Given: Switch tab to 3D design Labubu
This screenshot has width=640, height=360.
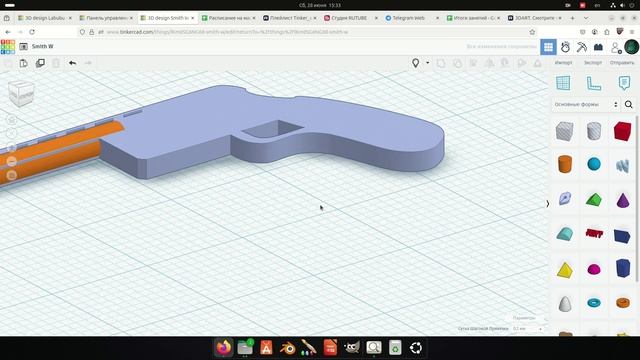Looking at the screenshot, I should tap(45, 18).
